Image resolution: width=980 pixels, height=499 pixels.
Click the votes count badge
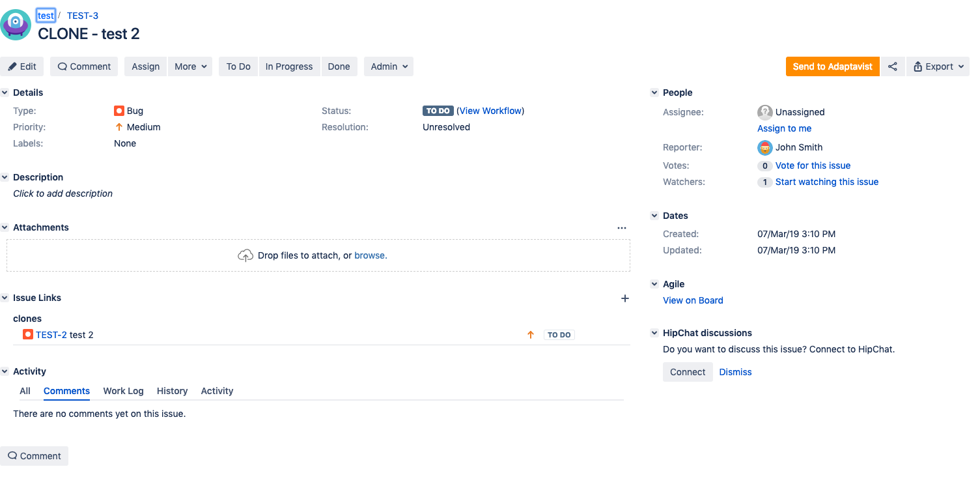point(765,166)
